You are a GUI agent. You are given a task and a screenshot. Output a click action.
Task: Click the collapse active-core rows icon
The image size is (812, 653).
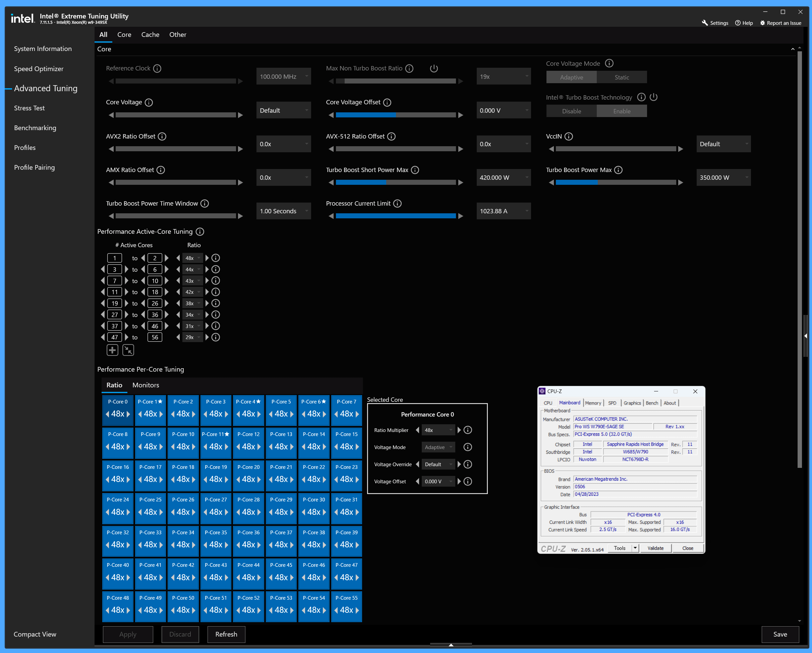[x=128, y=350]
